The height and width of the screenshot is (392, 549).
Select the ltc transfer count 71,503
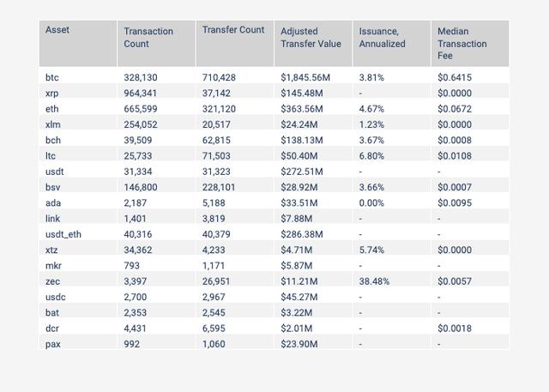(x=216, y=156)
